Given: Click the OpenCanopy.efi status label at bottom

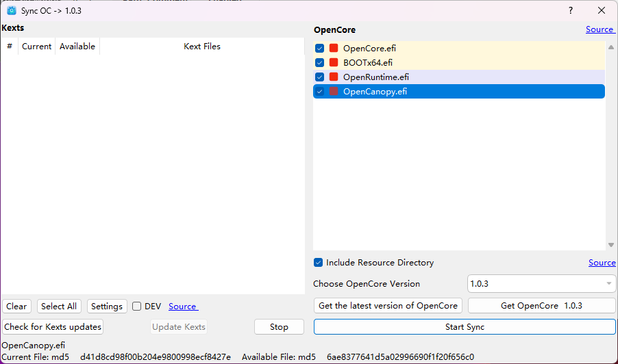Looking at the screenshot, I should point(34,345).
